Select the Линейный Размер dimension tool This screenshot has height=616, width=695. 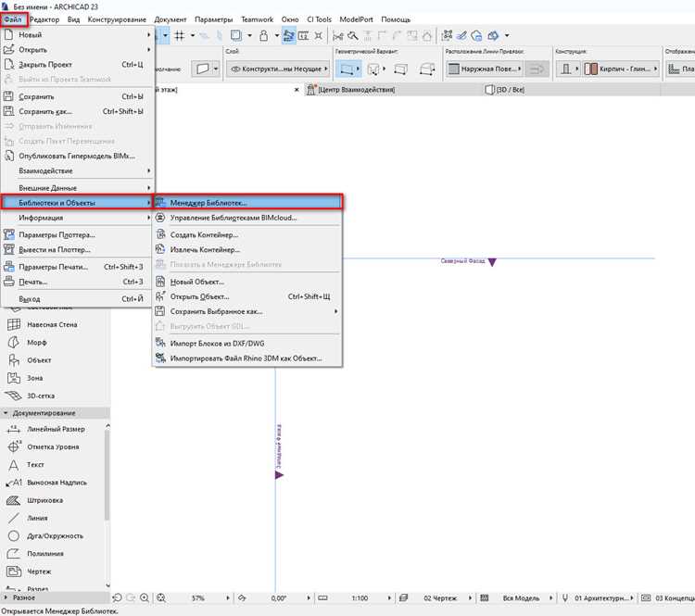[46, 429]
